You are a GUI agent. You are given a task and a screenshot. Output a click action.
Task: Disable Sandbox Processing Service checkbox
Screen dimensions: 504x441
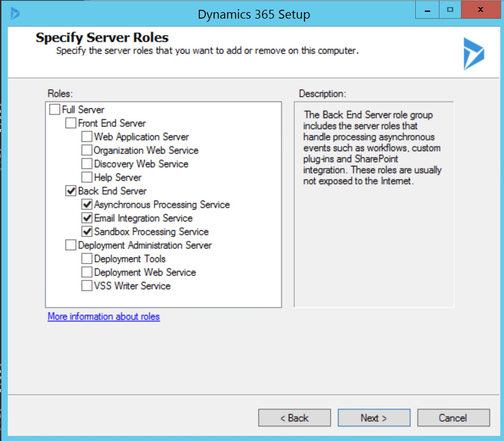[87, 232]
